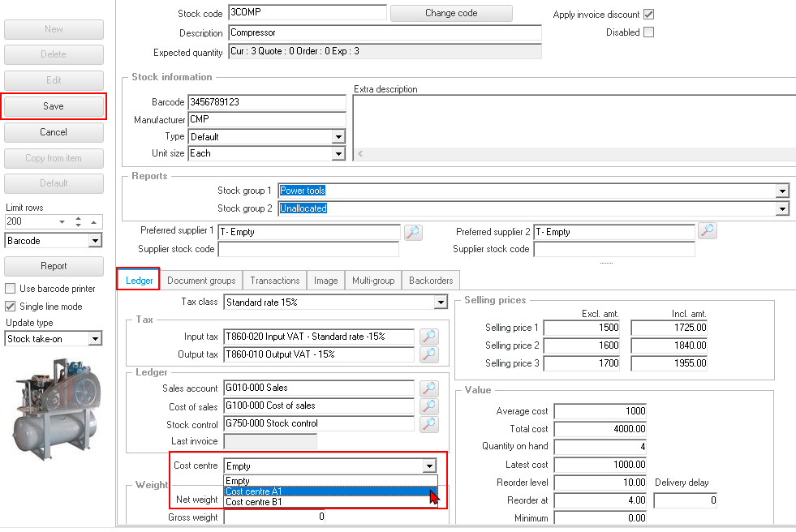Click the Preferred supplier 1 lookup magnifier
The width and height of the screenshot is (796, 532).
click(413, 232)
